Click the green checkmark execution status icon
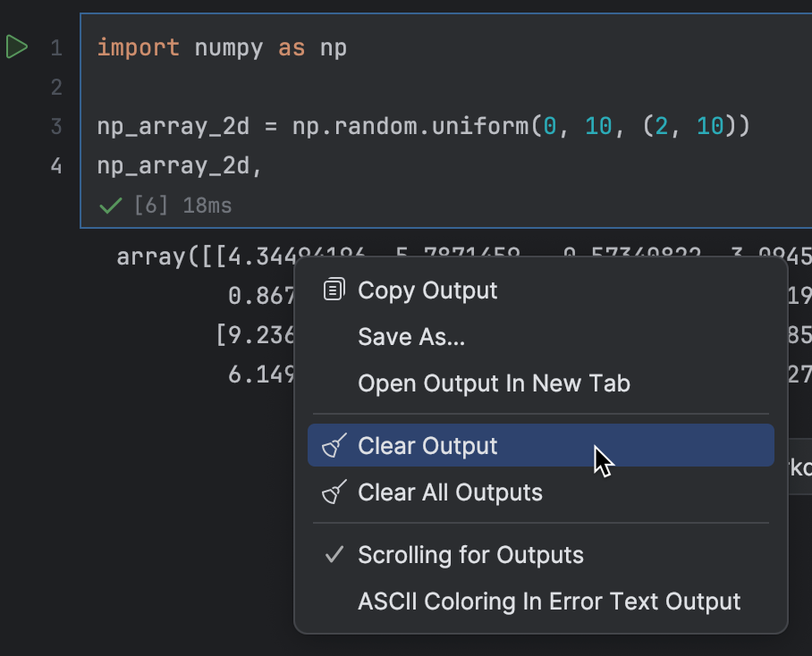Image resolution: width=812 pixels, height=656 pixels. coord(109,205)
